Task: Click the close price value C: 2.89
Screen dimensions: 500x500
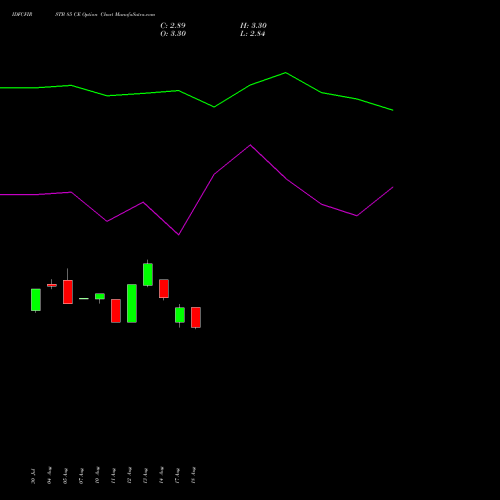Action: tap(173, 26)
